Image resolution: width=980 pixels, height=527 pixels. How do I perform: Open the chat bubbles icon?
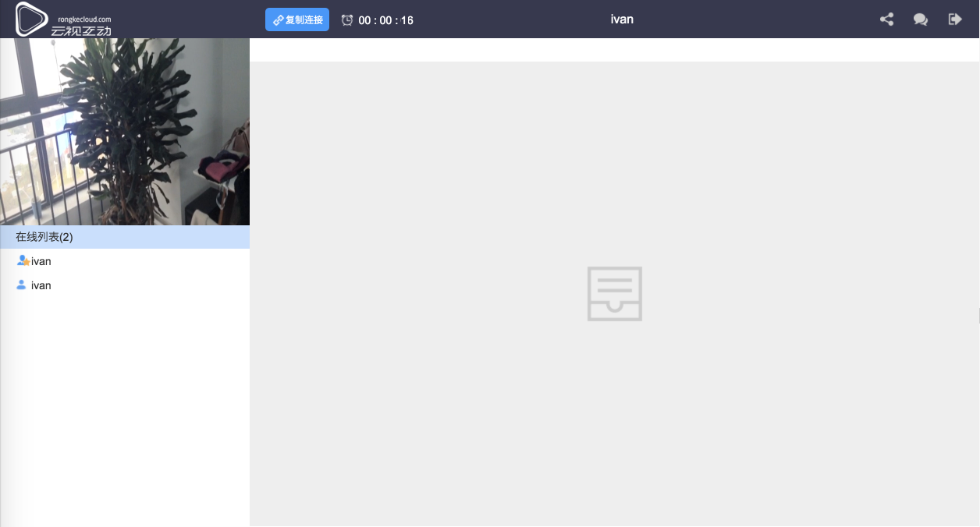click(921, 19)
